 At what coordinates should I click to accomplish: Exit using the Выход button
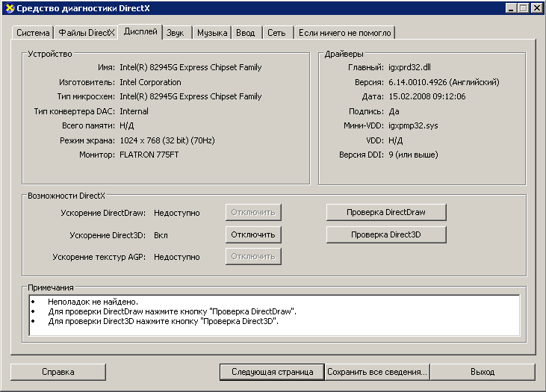click(483, 371)
